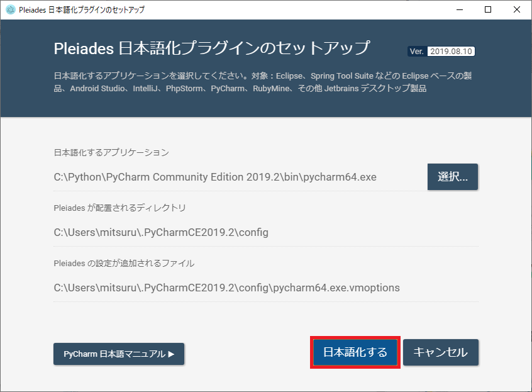Minimize the Pleiades setup window

pyautogui.click(x=460, y=9)
